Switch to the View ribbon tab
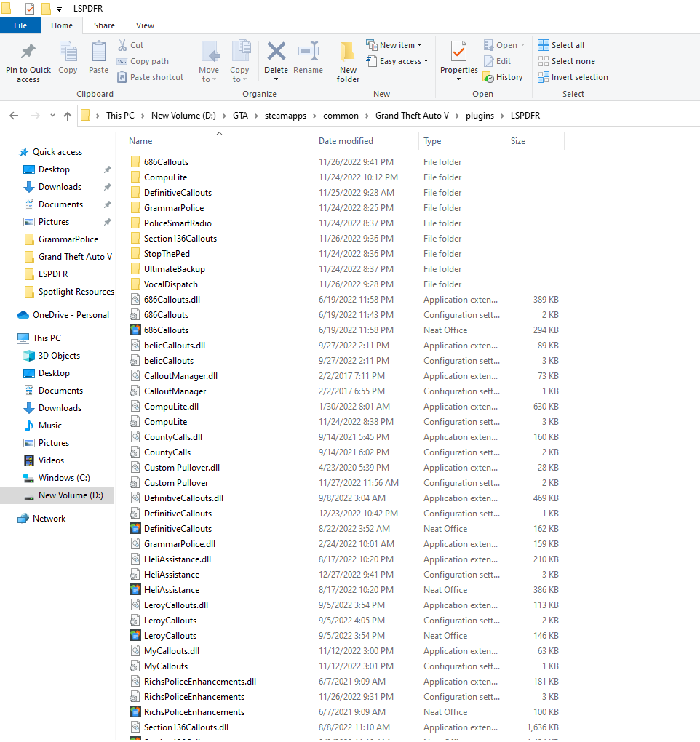Viewport: 700px width, 742px height. click(145, 25)
